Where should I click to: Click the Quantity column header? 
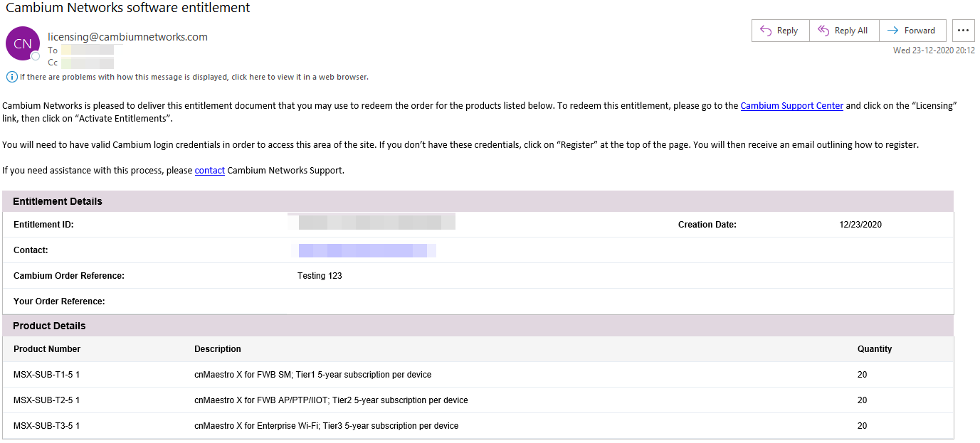pyautogui.click(x=875, y=349)
